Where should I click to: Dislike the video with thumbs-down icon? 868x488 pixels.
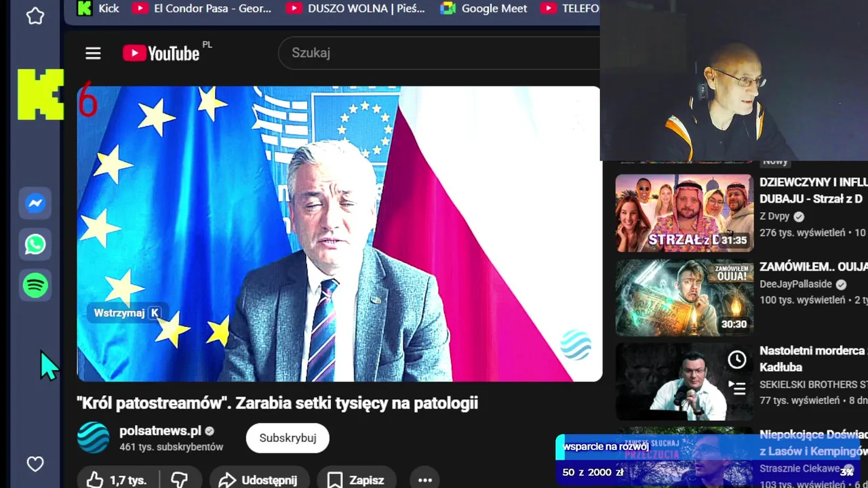pyautogui.click(x=179, y=480)
